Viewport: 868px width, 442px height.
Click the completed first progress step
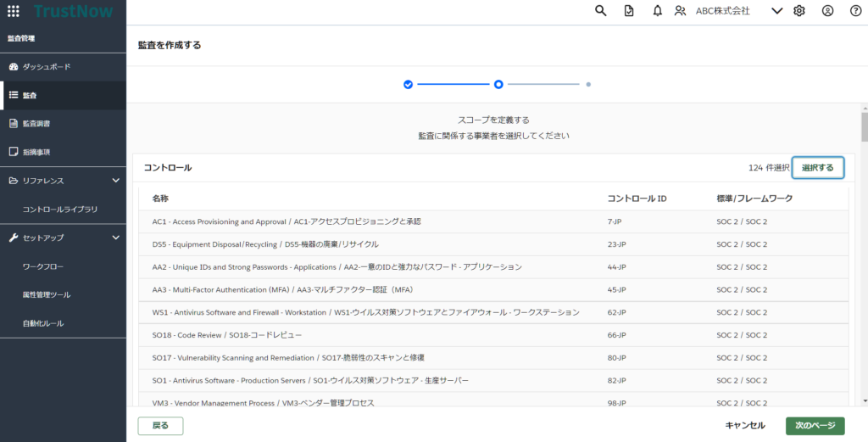pyautogui.click(x=408, y=85)
